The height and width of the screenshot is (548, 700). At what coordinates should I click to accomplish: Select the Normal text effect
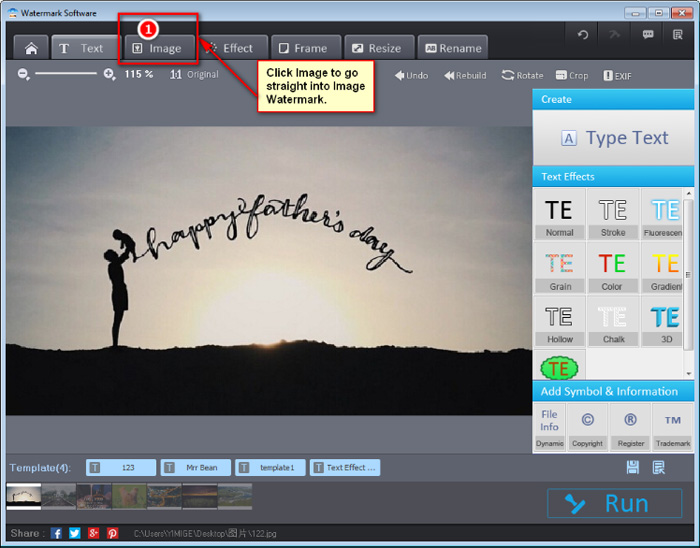pos(559,214)
